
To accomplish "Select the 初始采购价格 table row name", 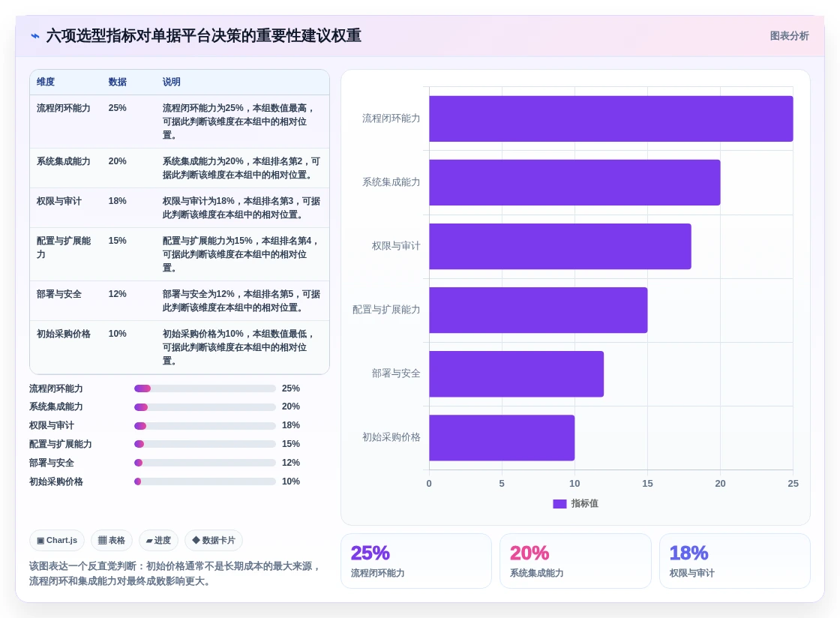I will pyautogui.click(x=63, y=334).
